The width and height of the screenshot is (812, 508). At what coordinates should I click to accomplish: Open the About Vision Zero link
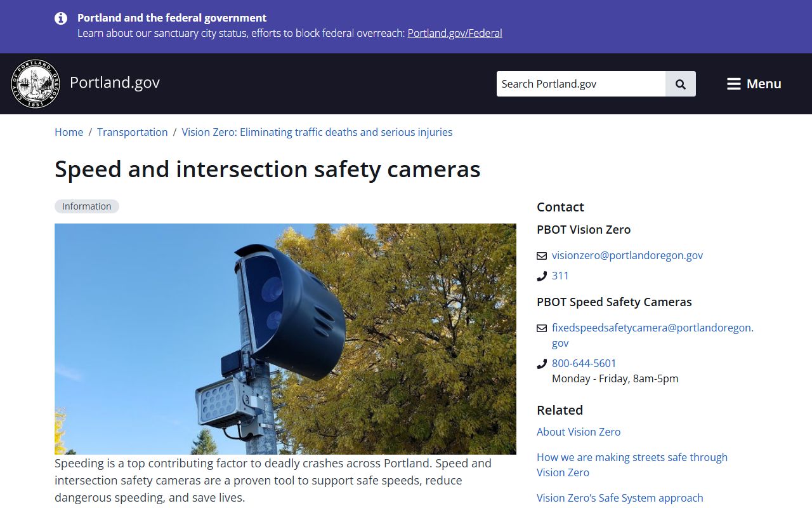coord(579,432)
